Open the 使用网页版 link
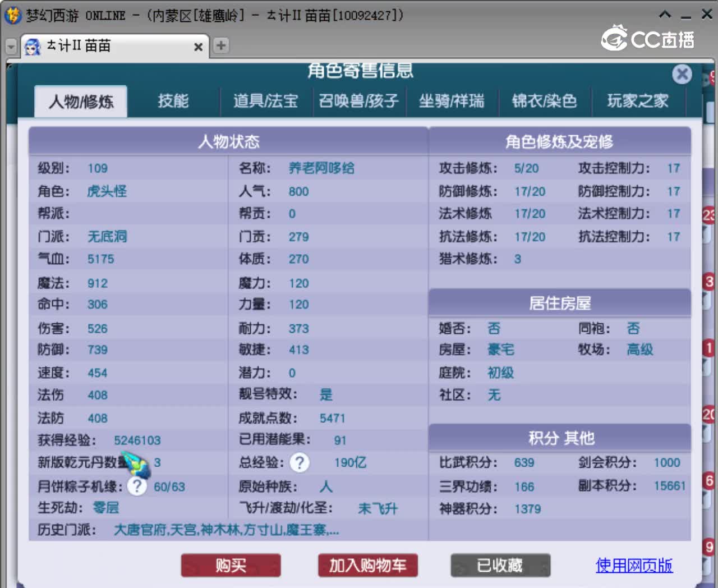The image size is (718, 588). 634,565
